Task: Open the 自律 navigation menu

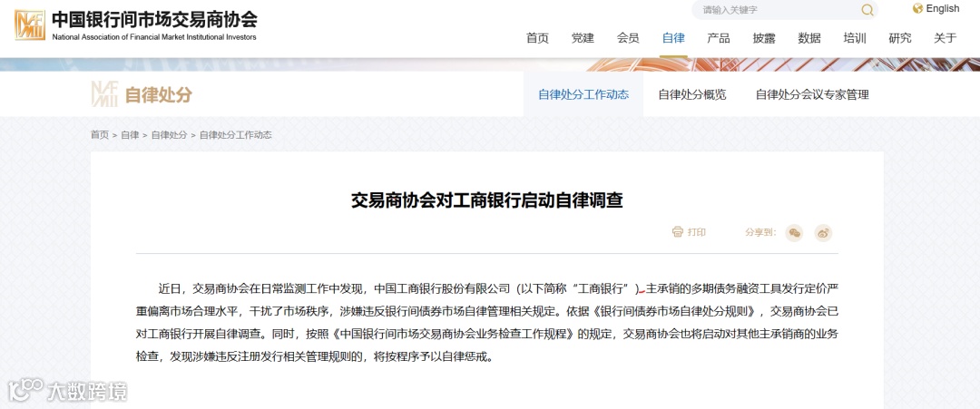Action: 673,38
